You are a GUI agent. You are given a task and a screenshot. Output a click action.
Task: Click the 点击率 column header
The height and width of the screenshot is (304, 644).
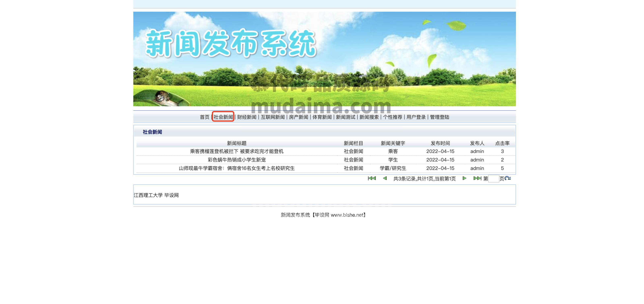(x=502, y=143)
